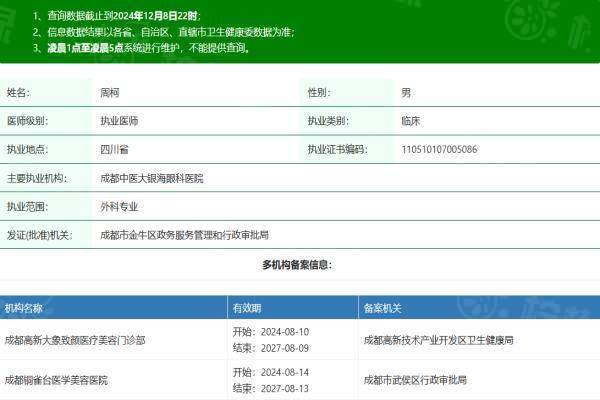This screenshot has height=400, width=600.
Task: Click the 医师级别 label
Action: pyautogui.click(x=28, y=121)
